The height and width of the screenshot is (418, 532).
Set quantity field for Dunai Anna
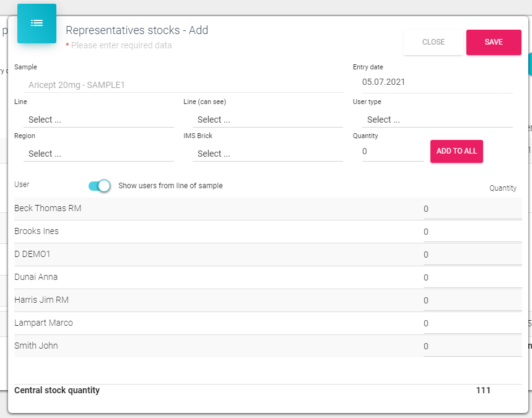tap(472, 278)
